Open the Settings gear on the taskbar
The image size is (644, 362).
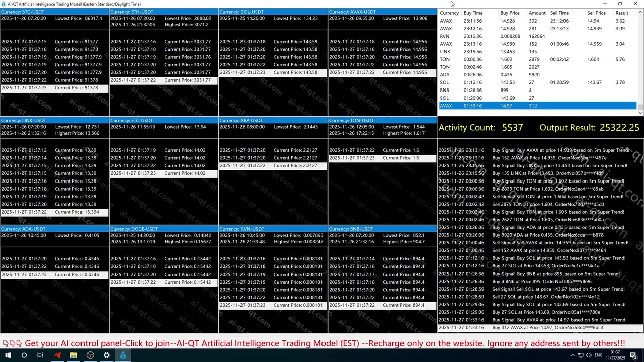click(x=107, y=355)
